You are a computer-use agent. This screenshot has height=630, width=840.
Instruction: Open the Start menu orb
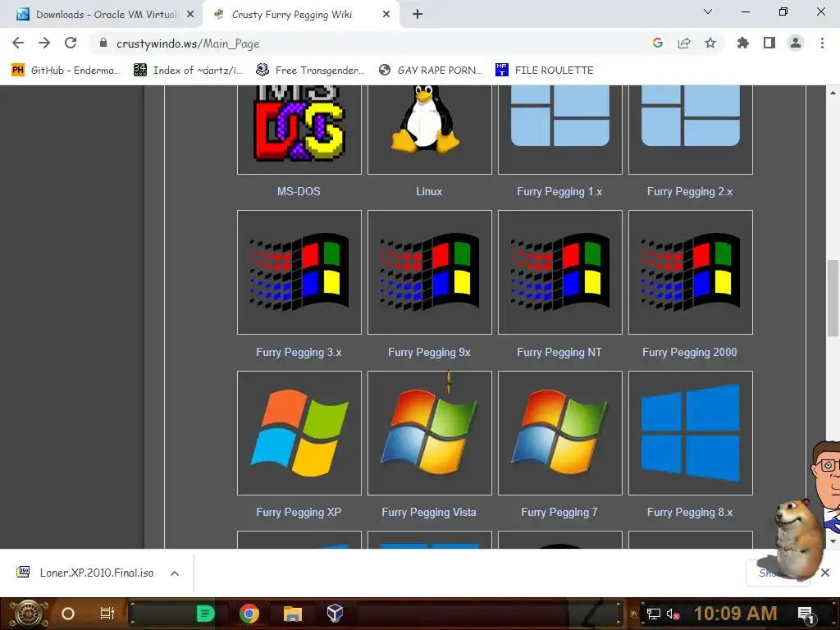point(27,614)
